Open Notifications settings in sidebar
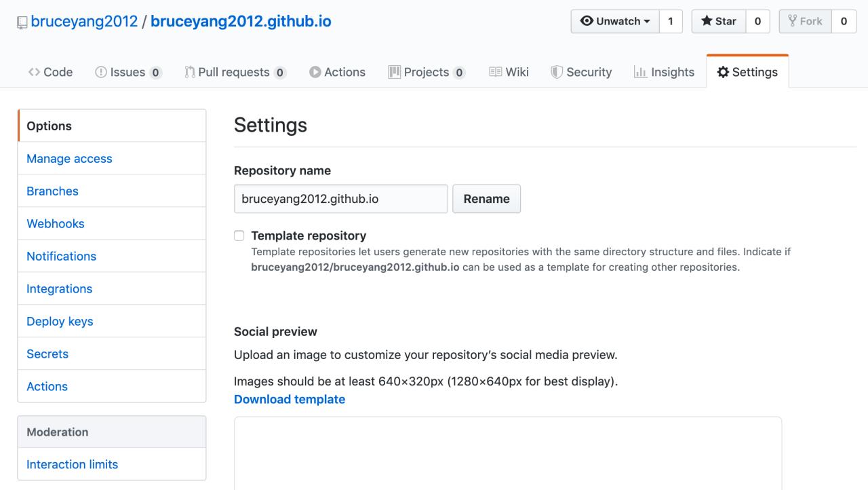 112,256
